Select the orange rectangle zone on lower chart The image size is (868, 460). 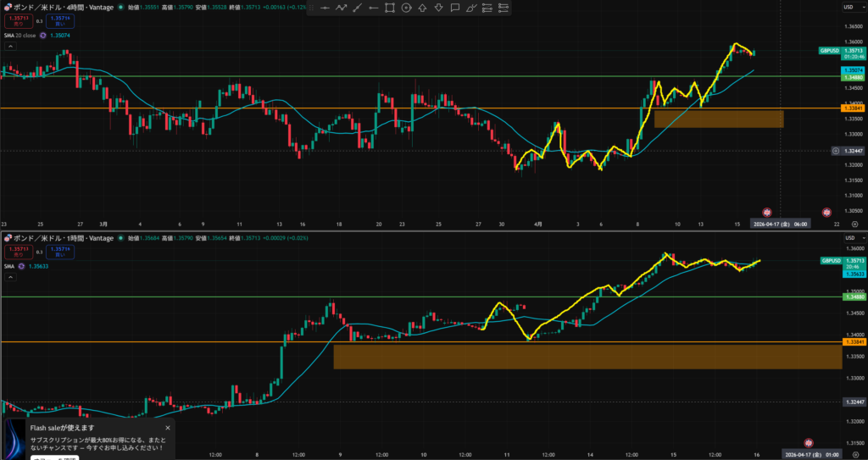click(x=585, y=357)
